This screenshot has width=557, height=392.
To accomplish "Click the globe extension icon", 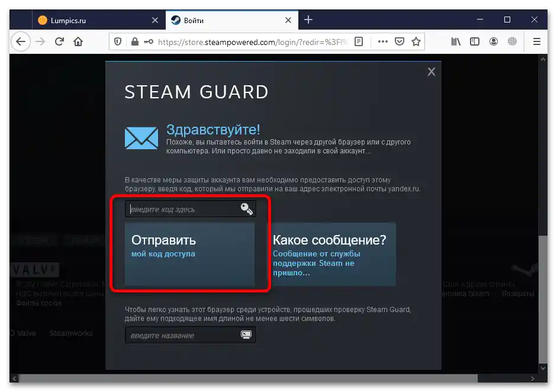I will pyautogui.click(x=512, y=41).
